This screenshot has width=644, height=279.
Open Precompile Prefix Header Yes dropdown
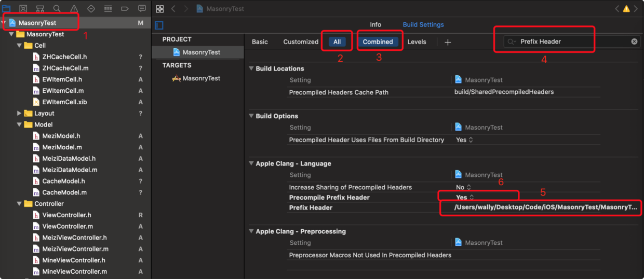(465, 198)
